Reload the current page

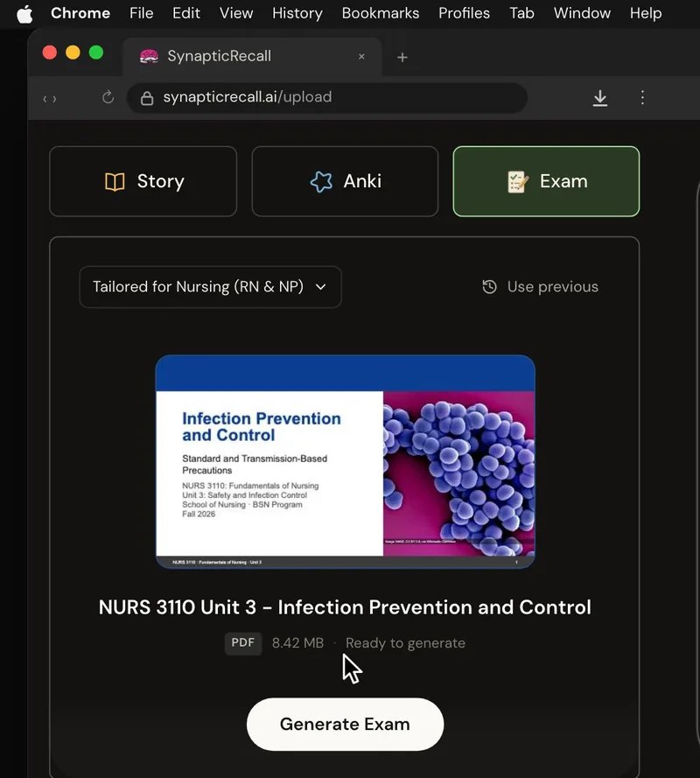(108, 97)
